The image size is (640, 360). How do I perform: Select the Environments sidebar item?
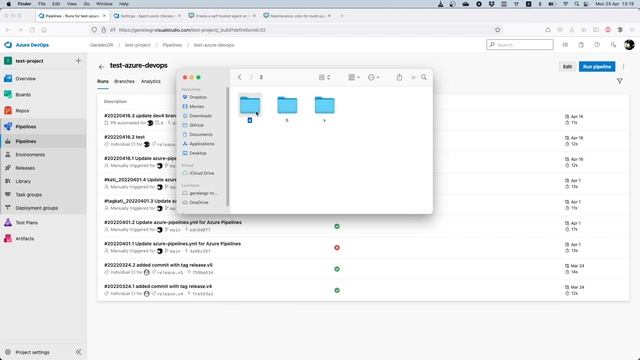(30, 155)
